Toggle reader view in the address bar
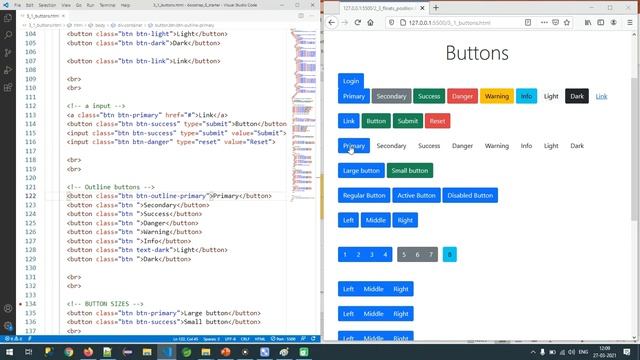 528,22
